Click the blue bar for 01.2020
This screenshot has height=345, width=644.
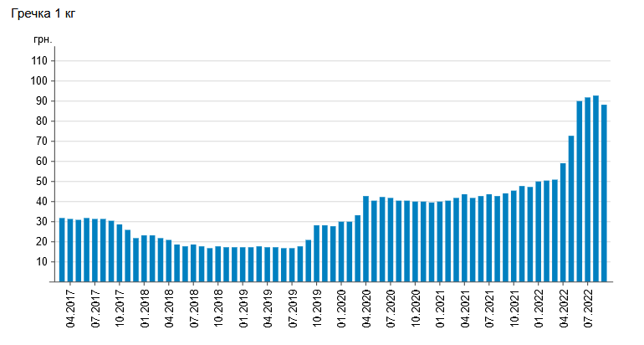341,252
